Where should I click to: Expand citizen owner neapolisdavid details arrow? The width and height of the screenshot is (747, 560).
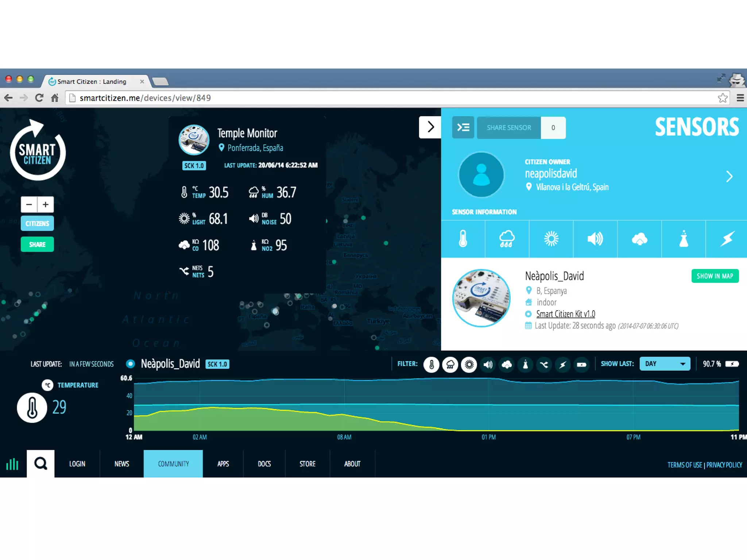[x=729, y=176]
